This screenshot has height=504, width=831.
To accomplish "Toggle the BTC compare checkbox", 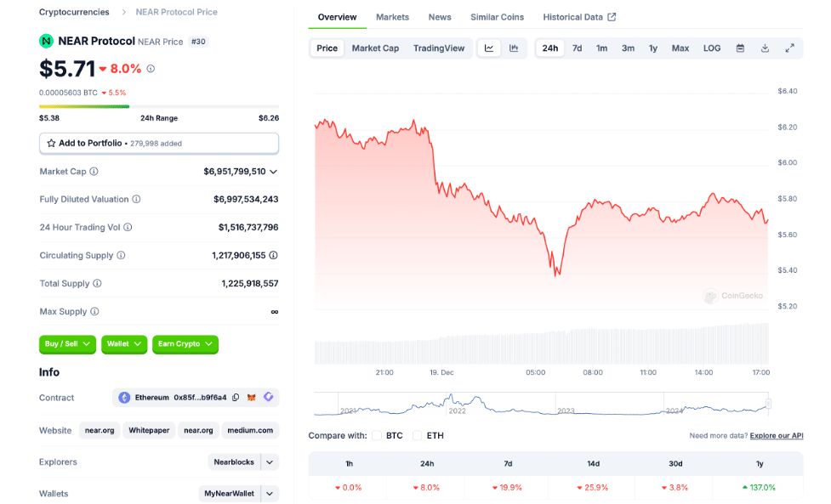I will point(377,436).
